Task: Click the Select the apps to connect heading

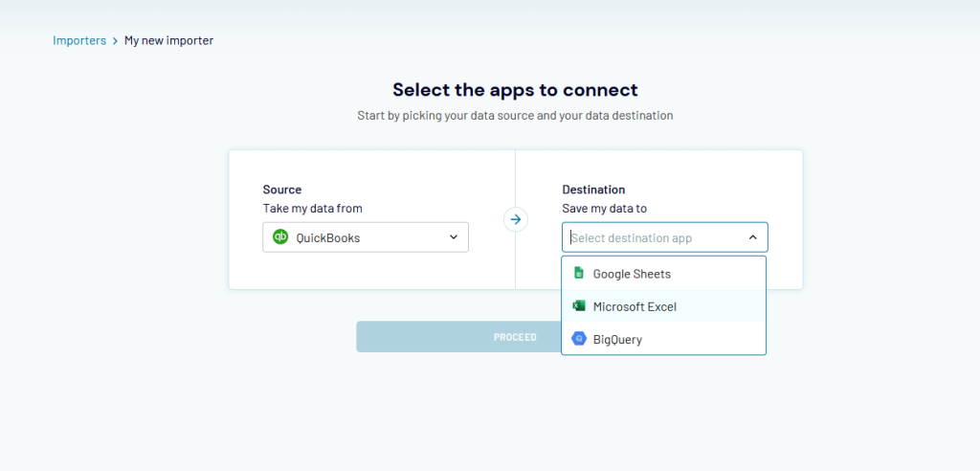Action: [x=515, y=89]
